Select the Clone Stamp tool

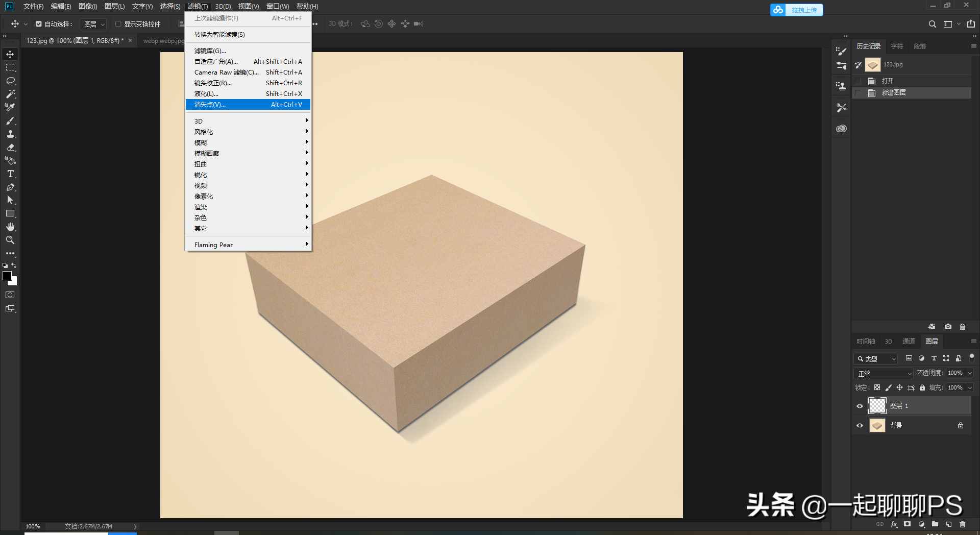[x=10, y=134]
